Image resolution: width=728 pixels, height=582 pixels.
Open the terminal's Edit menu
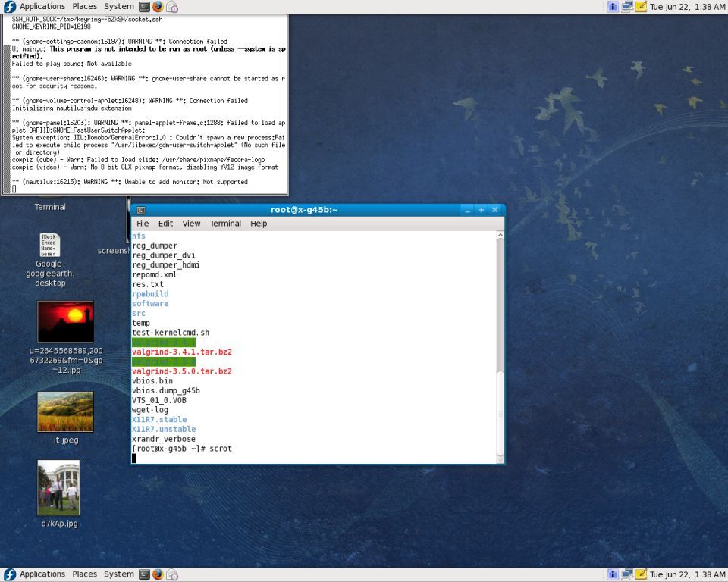pos(165,224)
